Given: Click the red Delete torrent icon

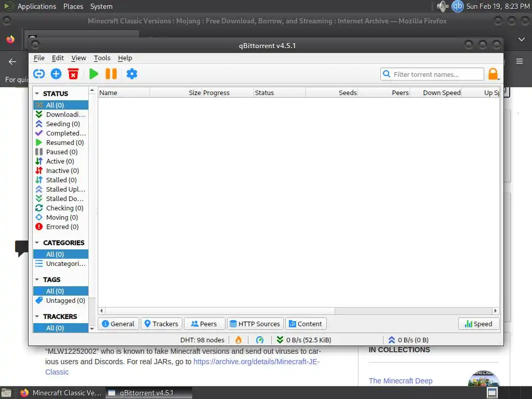Looking at the screenshot, I should pos(73,74).
